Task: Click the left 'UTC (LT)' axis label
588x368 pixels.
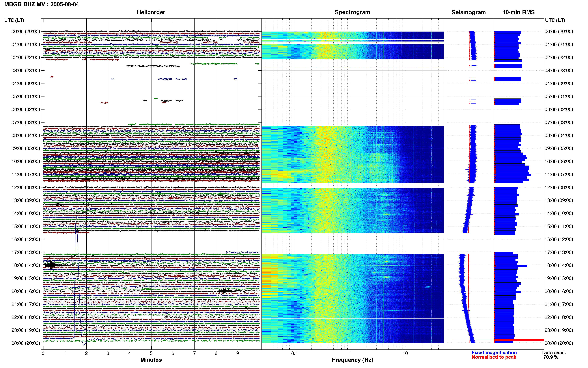Action: click(x=14, y=20)
